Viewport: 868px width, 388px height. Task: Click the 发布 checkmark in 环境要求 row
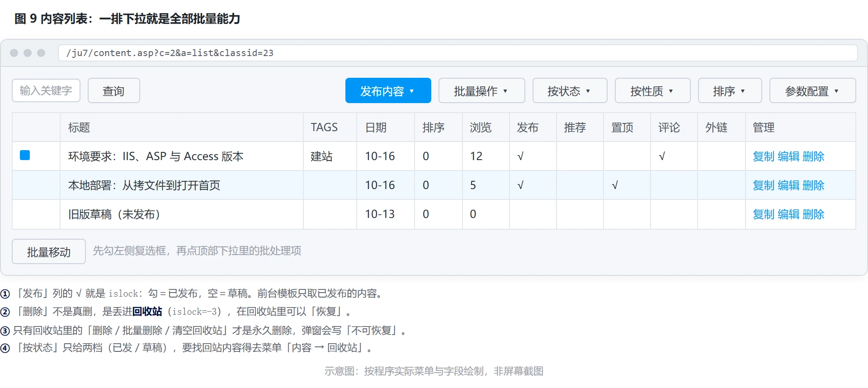tap(520, 156)
